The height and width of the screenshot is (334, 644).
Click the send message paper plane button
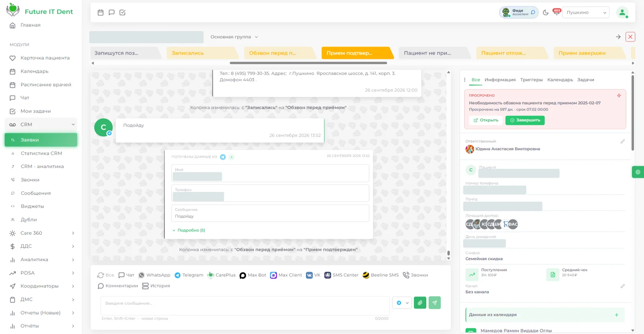(435, 303)
